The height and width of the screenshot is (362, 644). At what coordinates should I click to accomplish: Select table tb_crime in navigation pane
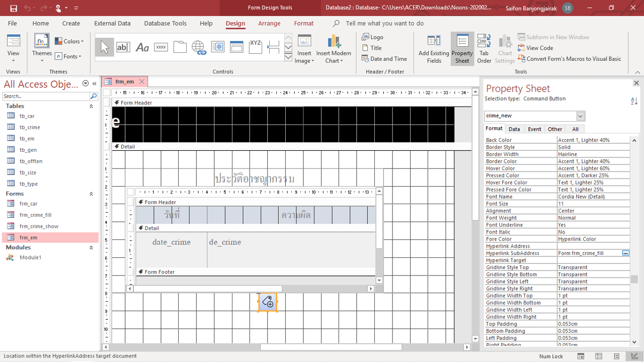point(30,127)
